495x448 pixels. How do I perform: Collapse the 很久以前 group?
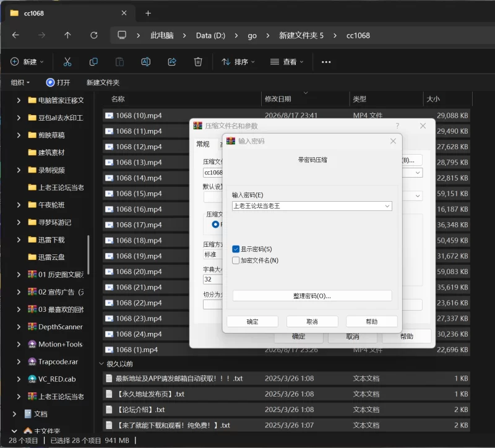tap(101, 364)
